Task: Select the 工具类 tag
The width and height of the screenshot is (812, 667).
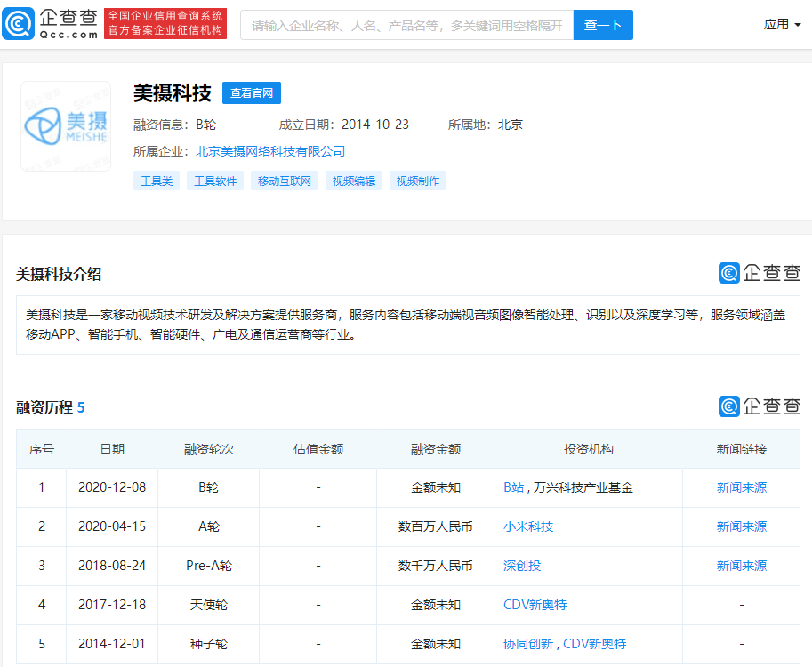Action: 157,181
